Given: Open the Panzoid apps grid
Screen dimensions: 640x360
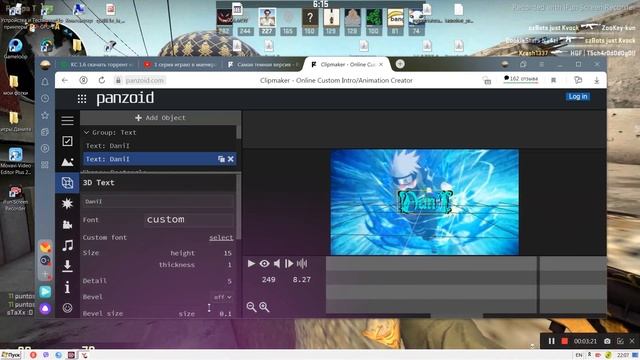Looking at the screenshot, I should tap(82, 98).
